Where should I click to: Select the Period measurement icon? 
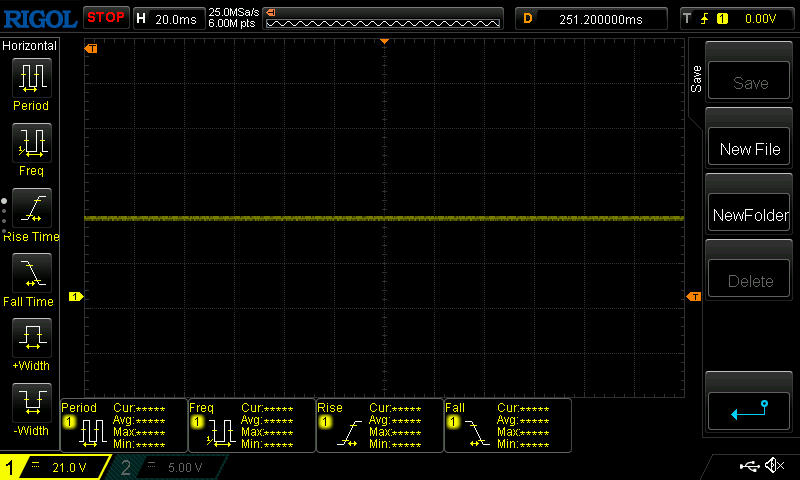31,77
